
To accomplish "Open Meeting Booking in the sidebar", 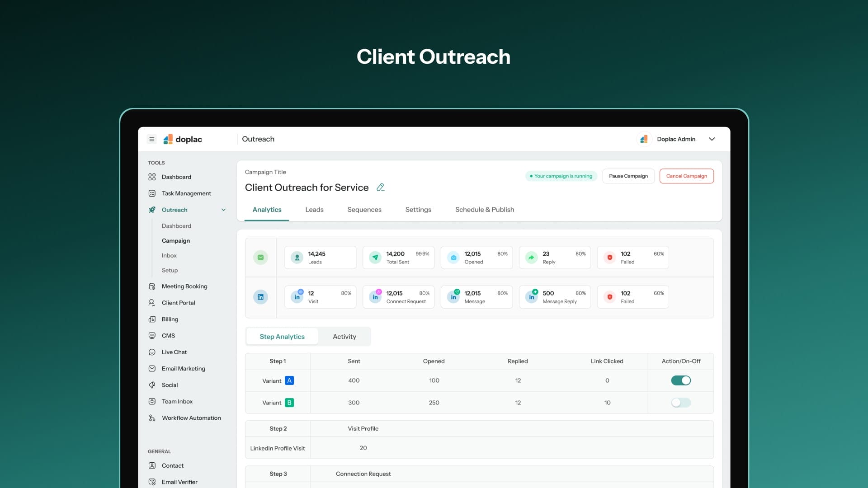I will pyautogui.click(x=184, y=286).
